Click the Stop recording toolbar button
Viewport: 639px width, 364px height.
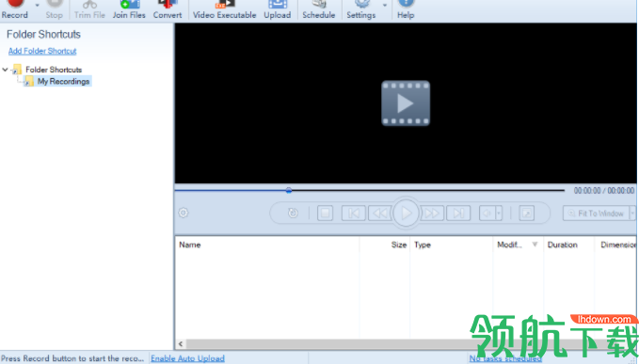click(x=55, y=9)
